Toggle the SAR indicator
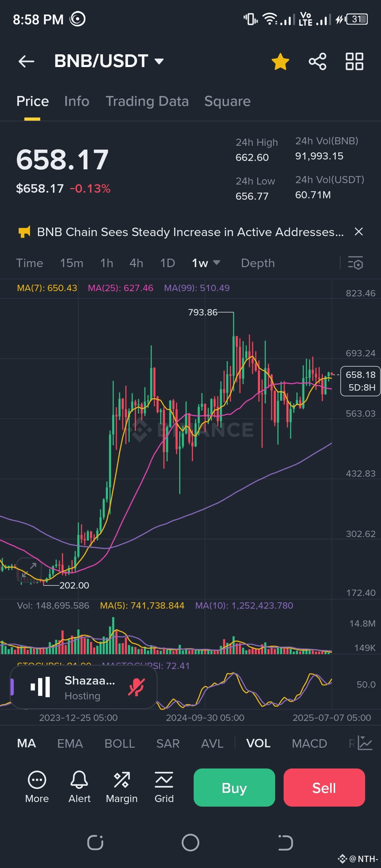Image resolution: width=381 pixels, height=868 pixels. point(168,743)
